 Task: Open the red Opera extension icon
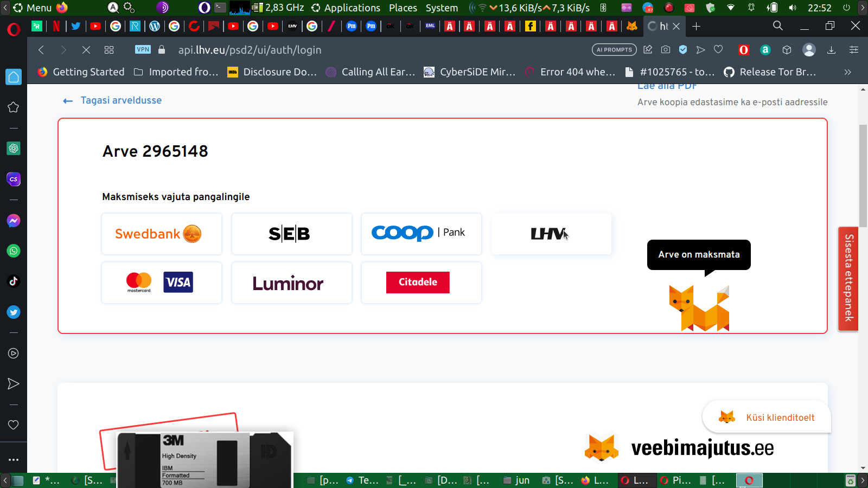coord(744,50)
